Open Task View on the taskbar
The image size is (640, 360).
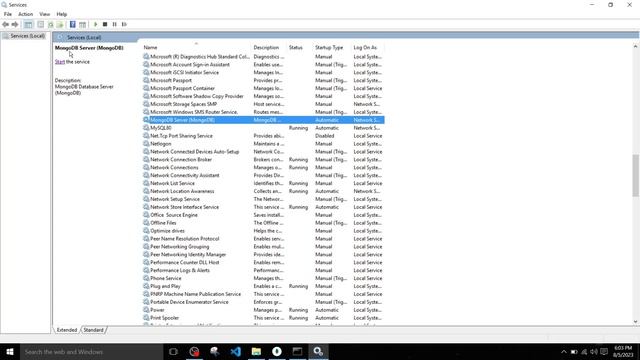point(173,351)
